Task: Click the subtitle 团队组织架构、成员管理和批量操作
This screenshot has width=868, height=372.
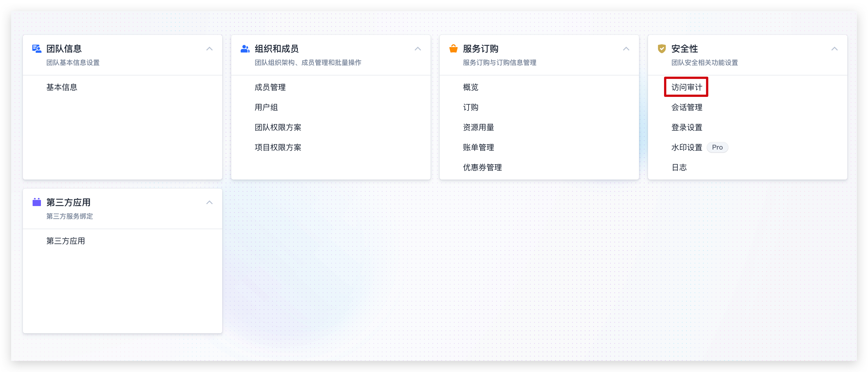Action: point(308,63)
